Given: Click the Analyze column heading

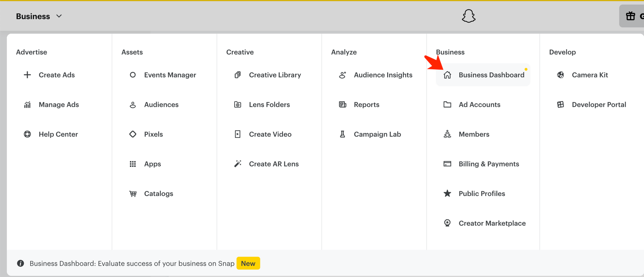Looking at the screenshot, I should pos(344,52).
